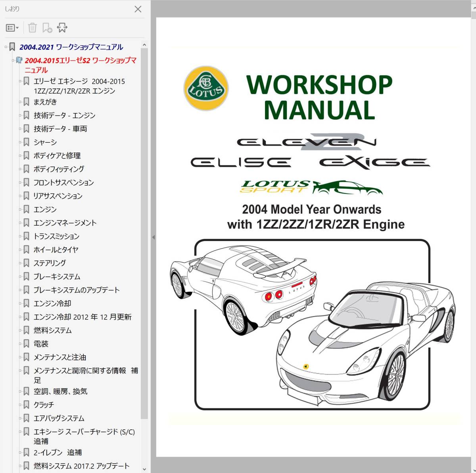This screenshot has width=476, height=473.
Task: Go to the 燃料システム bookmark
Action: coord(53,330)
